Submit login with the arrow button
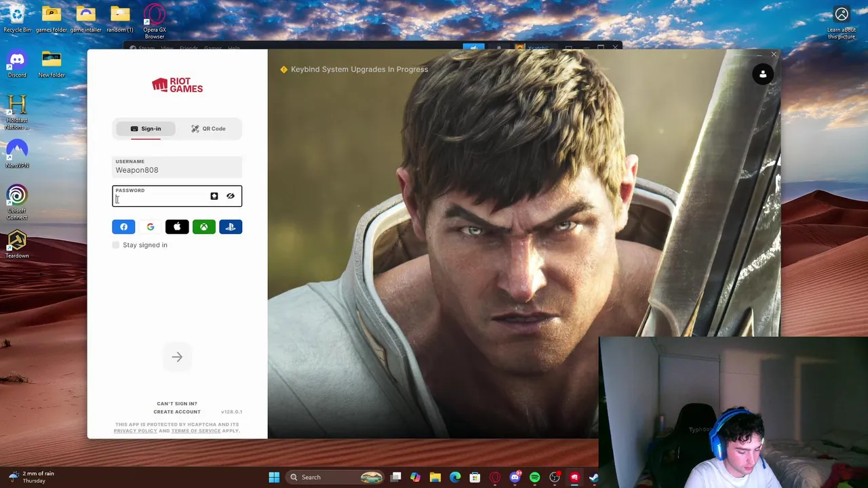The image size is (868, 488). tap(177, 357)
